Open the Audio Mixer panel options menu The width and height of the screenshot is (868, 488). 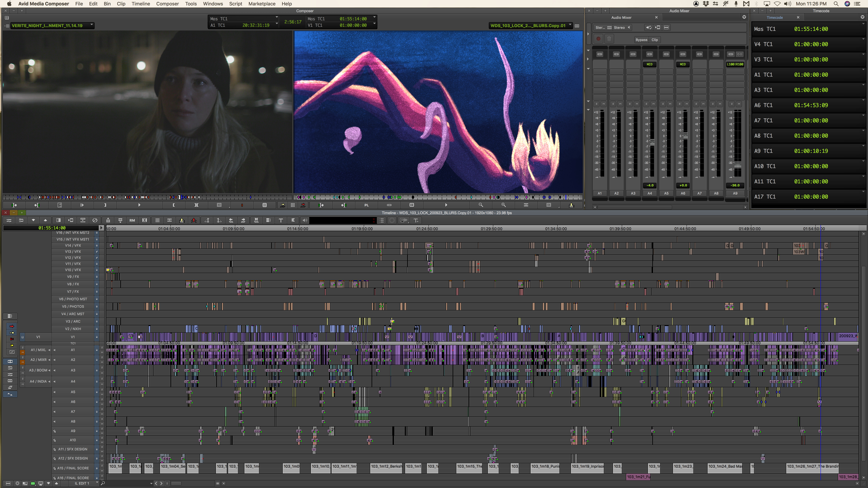coord(744,17)
